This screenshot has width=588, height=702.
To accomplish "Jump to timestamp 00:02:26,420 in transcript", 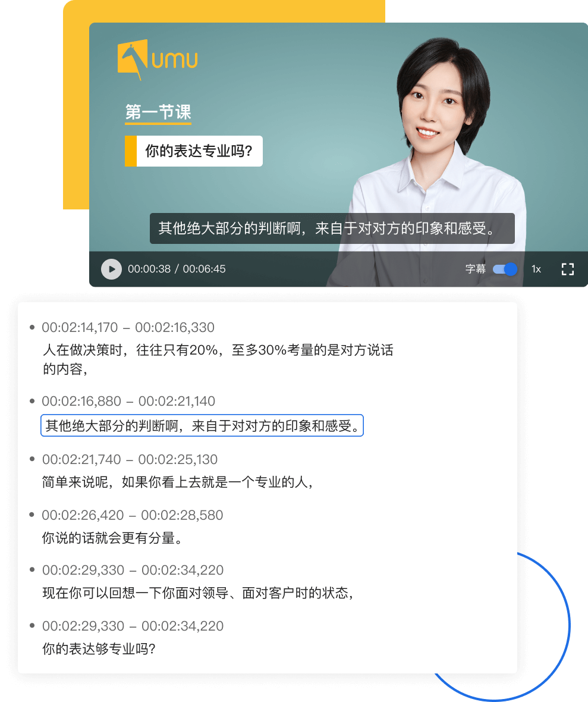I will (x=132, y=515).
